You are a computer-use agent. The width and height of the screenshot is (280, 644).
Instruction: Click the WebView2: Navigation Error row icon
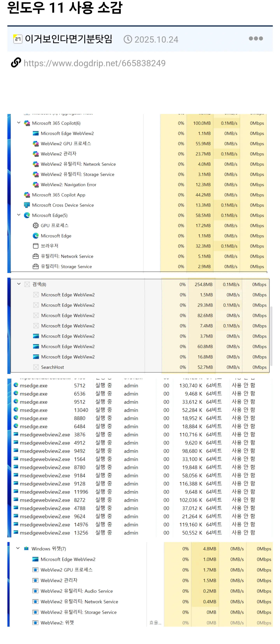(36, 185)
